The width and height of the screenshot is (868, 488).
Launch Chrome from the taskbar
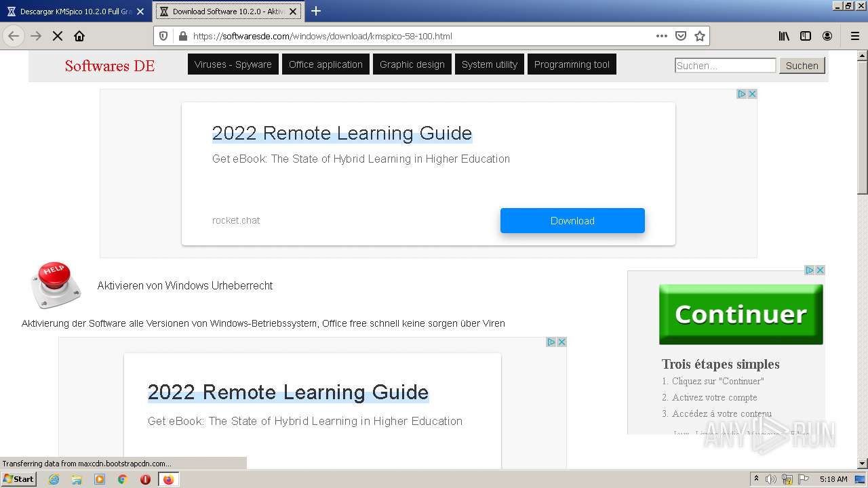[123, 479]
